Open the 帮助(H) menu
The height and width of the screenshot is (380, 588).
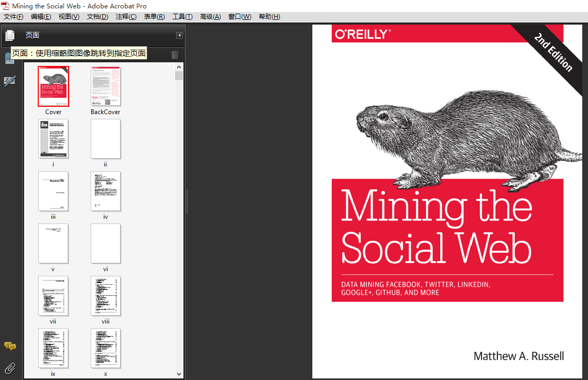coord(269,17)
